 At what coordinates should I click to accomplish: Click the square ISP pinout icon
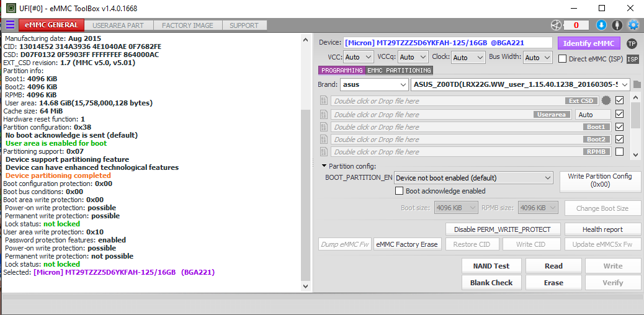pos(633,59)
